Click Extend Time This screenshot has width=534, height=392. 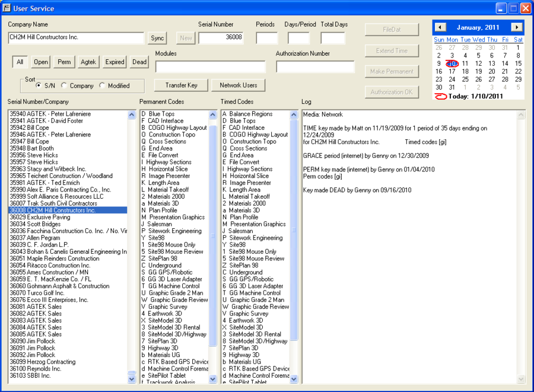(x=392, y=50)
